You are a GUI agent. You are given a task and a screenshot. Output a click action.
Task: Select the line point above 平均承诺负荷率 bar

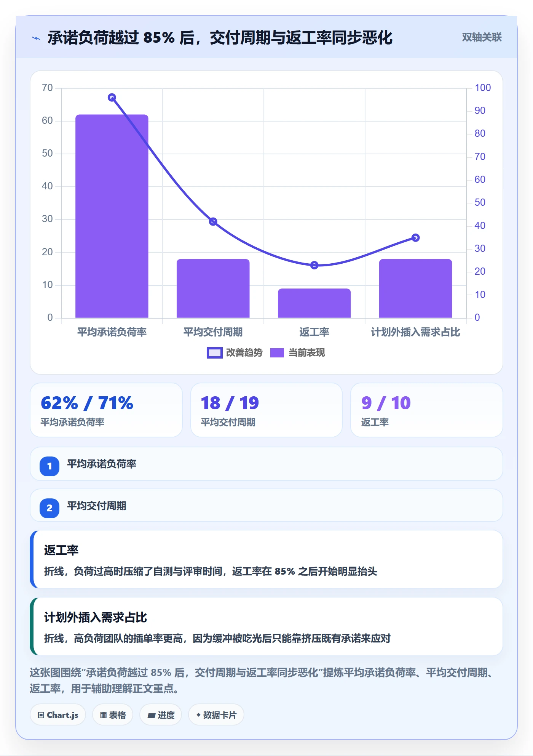[x=112, y=98]
